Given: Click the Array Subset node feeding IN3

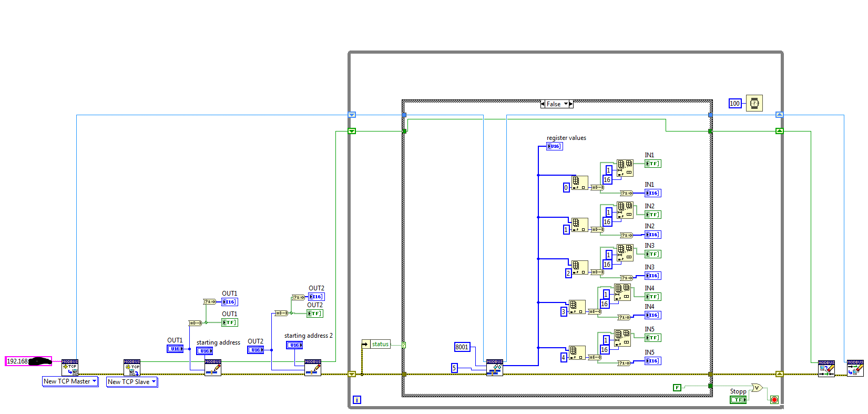Looking at the screenshot, I should tap(625, 253).
